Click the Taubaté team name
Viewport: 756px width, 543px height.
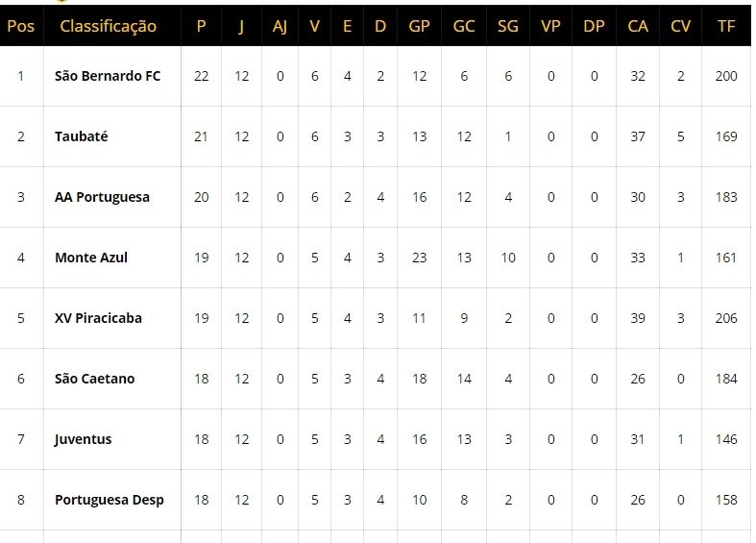coord(81,136)
